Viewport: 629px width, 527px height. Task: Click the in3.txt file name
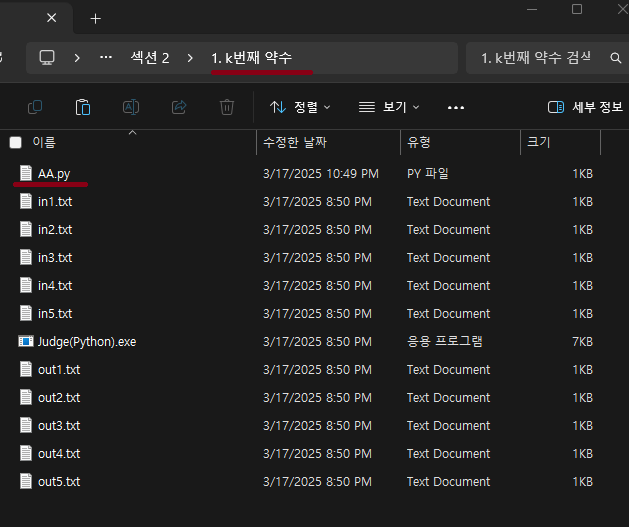[55, 257]
